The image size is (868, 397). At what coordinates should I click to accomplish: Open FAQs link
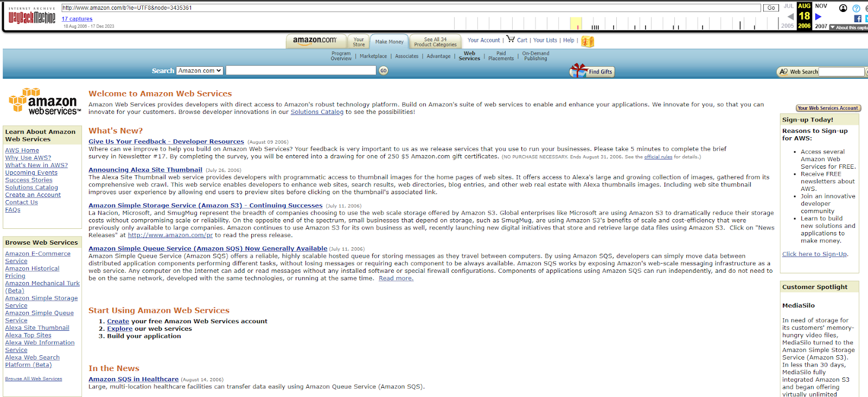pos(13,210)
